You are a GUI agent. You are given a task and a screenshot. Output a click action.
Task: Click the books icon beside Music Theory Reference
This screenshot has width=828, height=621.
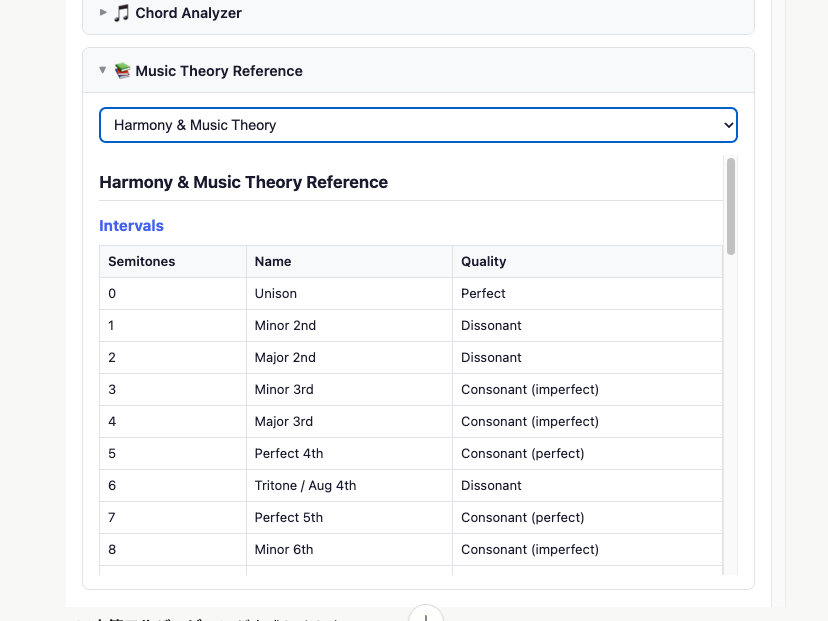click(x=122, y=70)
